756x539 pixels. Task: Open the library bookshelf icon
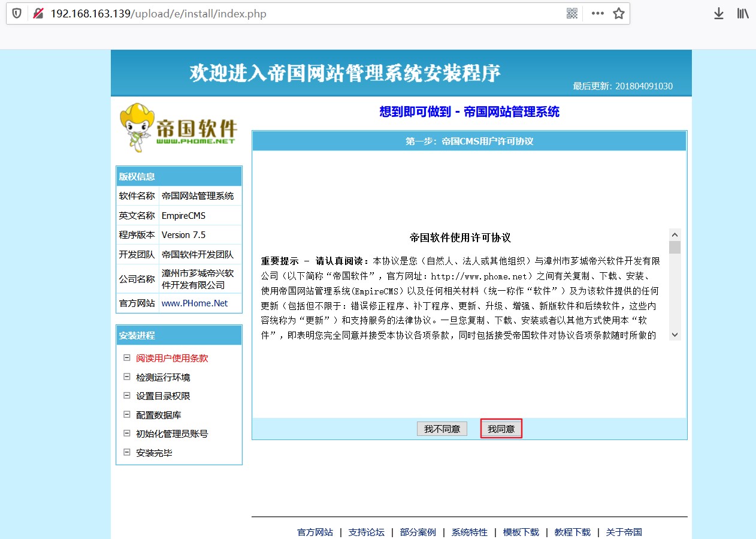point(743,13)
